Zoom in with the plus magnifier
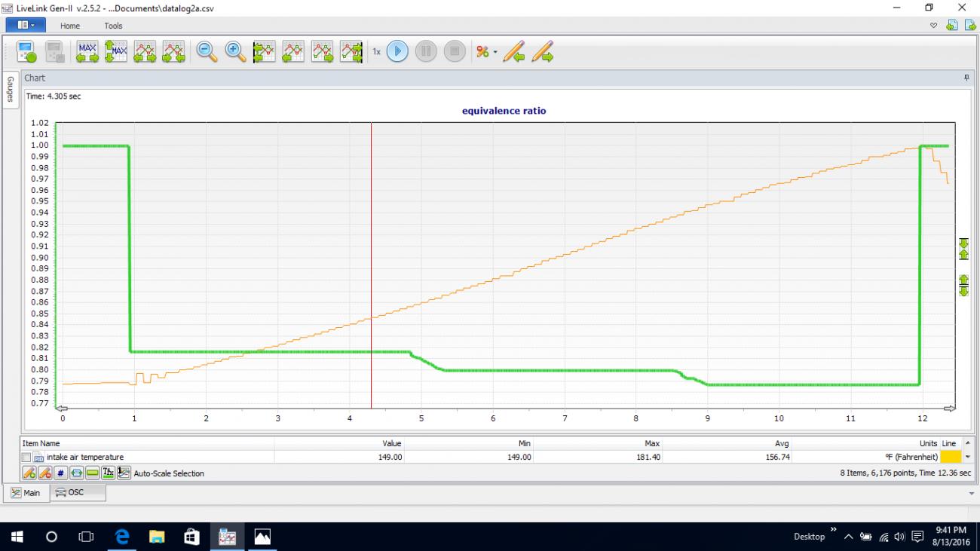 236,52
